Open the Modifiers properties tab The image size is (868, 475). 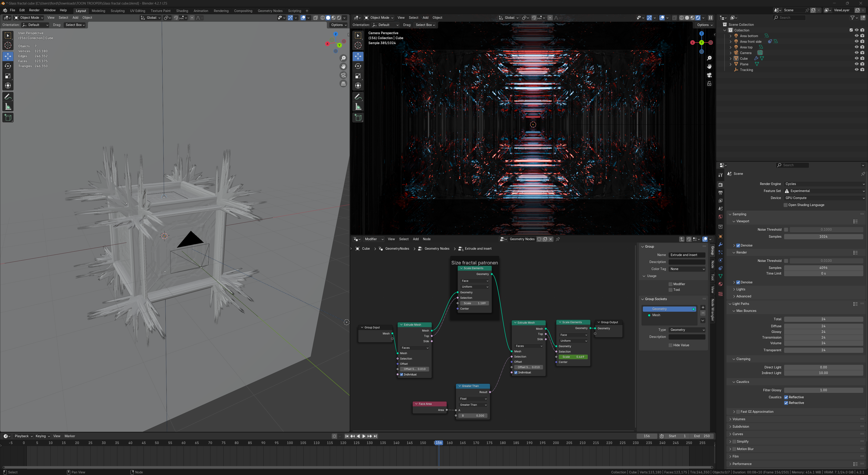point(720,245)
